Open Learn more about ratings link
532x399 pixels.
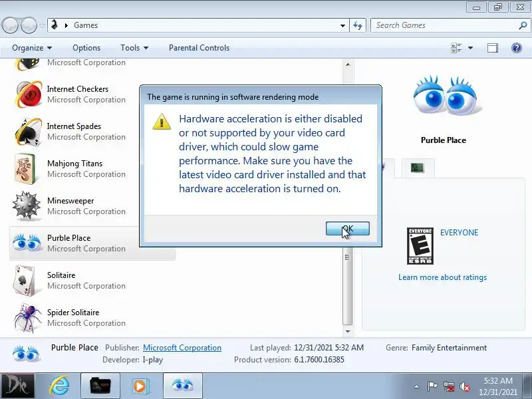(x=442, y=277)
